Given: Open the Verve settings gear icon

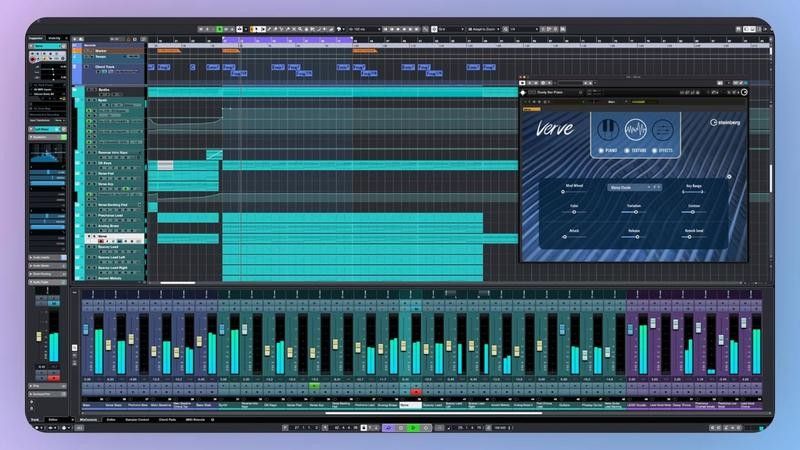Looking at the screenshot, I should coord(729,177).
